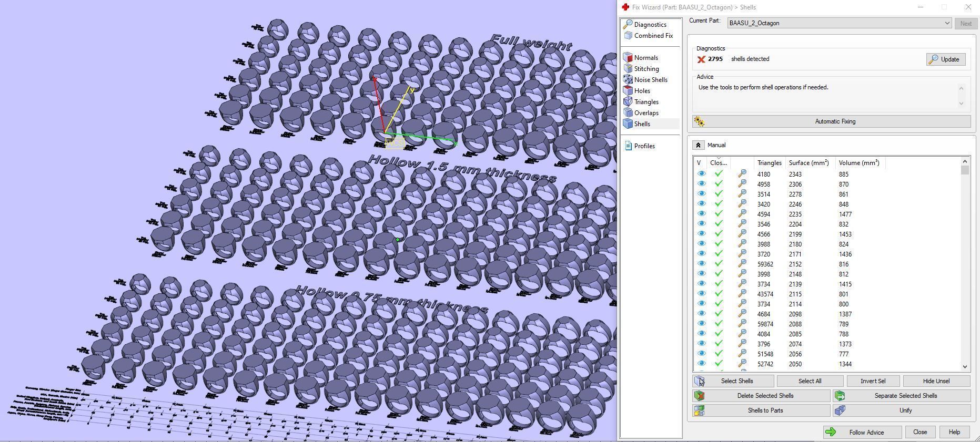980x442 pixels.
Task: Zoom to shell with 51548 triangles
Action: (x=742, y=354)
